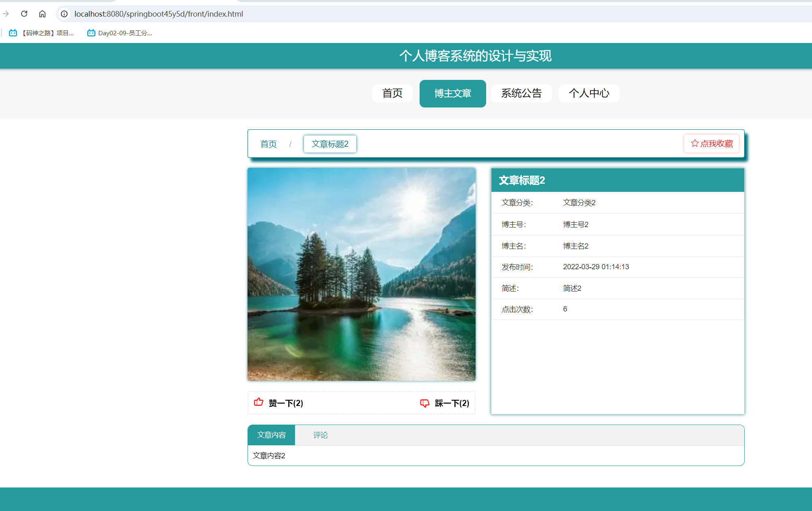
Task: Open 个人中心 in navigation
Action: (x=589, y=93)
